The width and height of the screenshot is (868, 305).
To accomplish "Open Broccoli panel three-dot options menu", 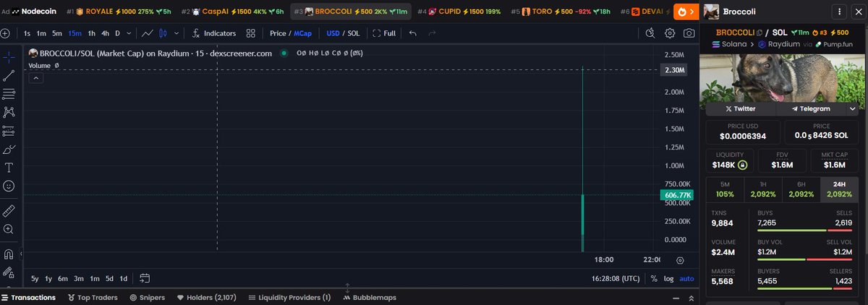I will 838,12.
